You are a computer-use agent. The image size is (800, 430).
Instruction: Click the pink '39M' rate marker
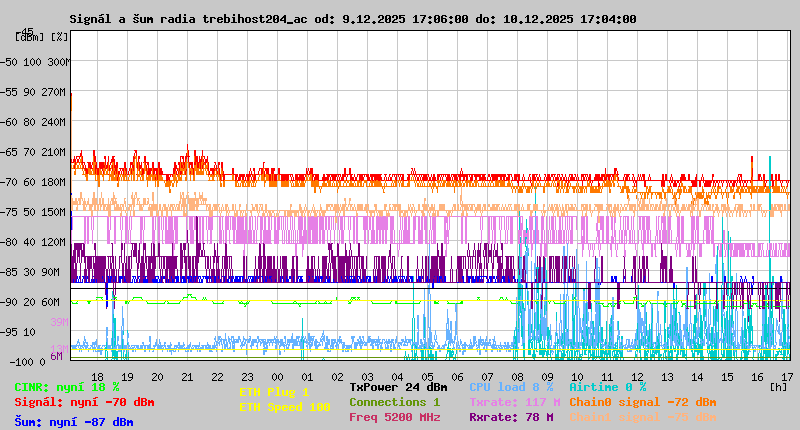point(59,322)
